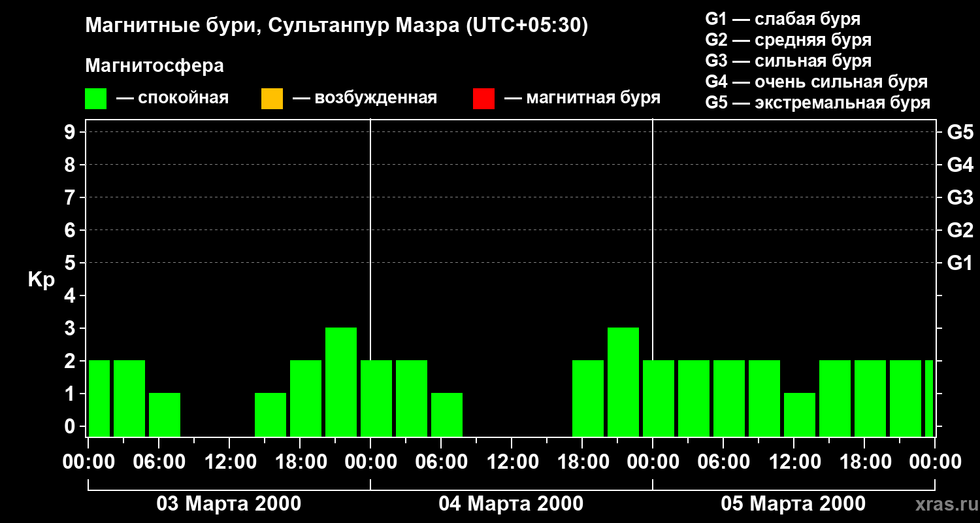
Task: Click the Kp 1 bar on 05 Марта
Action: pos(800,414)
